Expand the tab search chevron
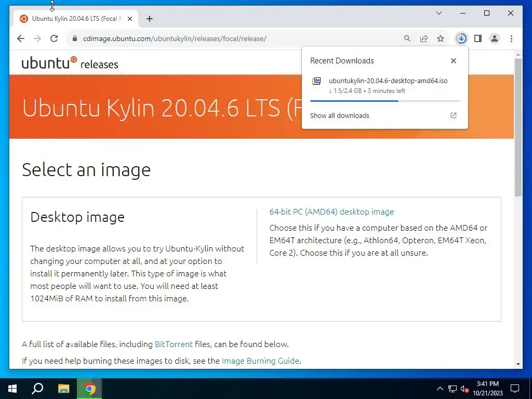This screenshot has height=399, width=532. [438, 13]
